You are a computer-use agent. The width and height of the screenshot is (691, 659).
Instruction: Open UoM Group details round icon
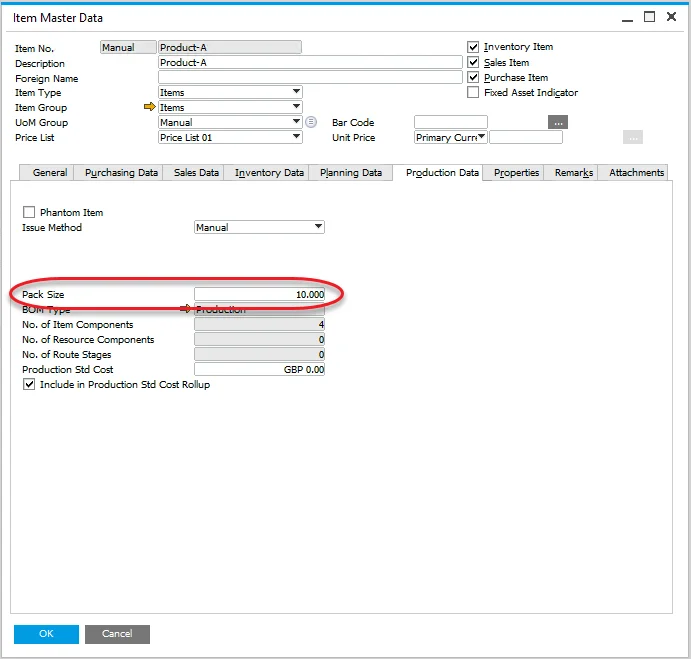point(311,123)
